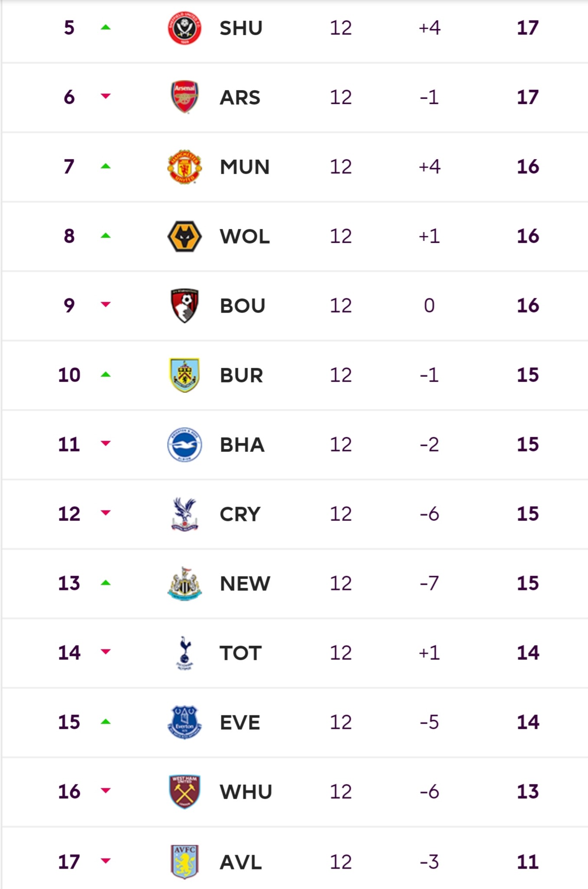Image resolution: width=588 pixels, height=889 pixels.
Task: Click the Arsenal club crest
Action: pos(184,97)
